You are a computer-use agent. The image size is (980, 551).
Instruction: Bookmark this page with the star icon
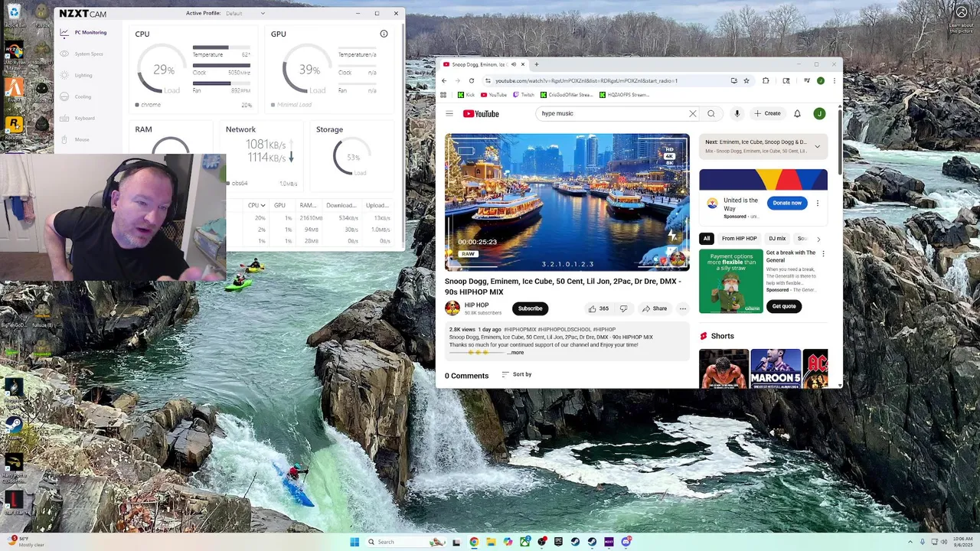click(746, 80)
